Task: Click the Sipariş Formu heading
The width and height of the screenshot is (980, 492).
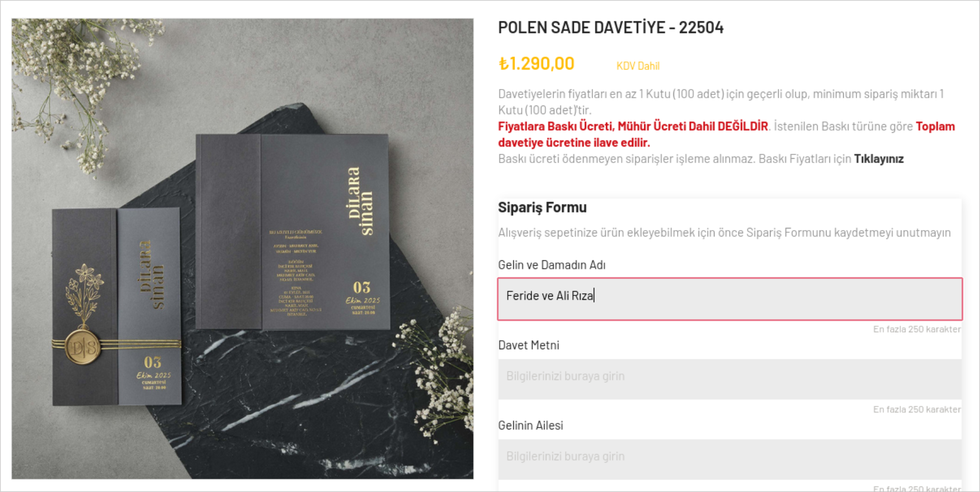Action: [542, 207]
